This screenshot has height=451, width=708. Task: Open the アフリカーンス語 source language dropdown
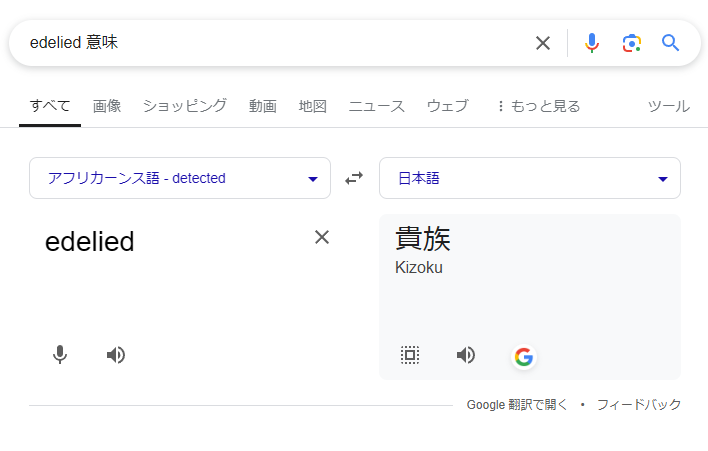(x=180, y=178)
